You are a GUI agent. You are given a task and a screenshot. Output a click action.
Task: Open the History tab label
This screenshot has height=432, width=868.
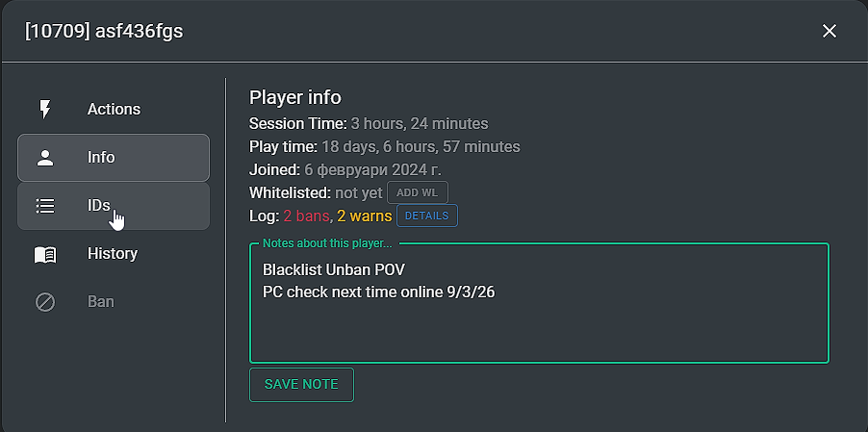[x=113, y=253]
